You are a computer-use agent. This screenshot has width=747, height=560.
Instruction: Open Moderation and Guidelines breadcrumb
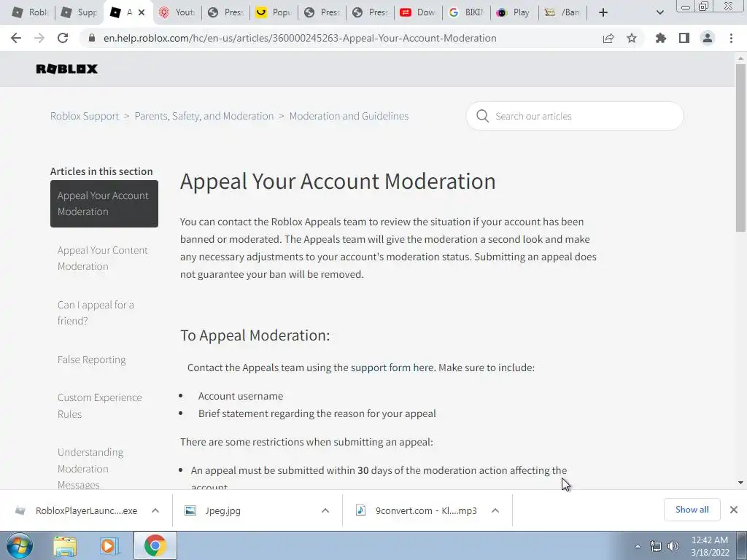pyautogui.click(x=349, y=116)
